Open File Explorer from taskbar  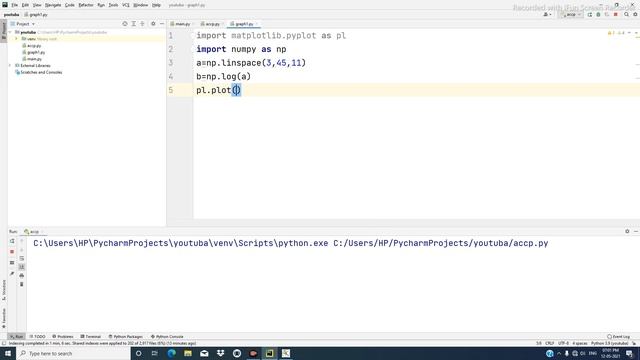[x=188, y=353]
